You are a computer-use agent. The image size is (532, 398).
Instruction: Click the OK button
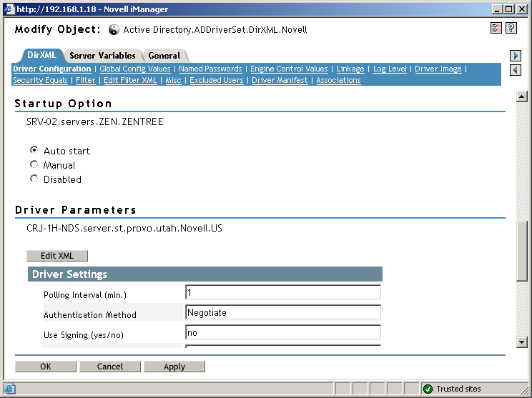[46, 367]
